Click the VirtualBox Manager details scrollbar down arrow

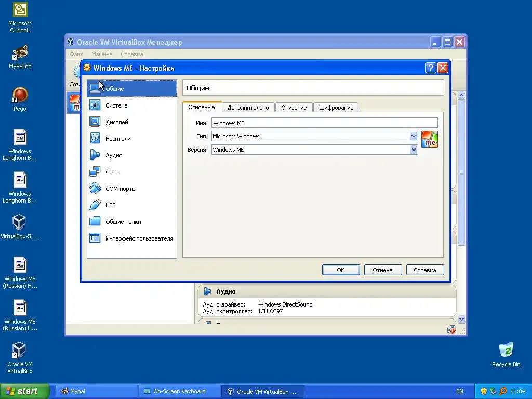click(461, 320)
